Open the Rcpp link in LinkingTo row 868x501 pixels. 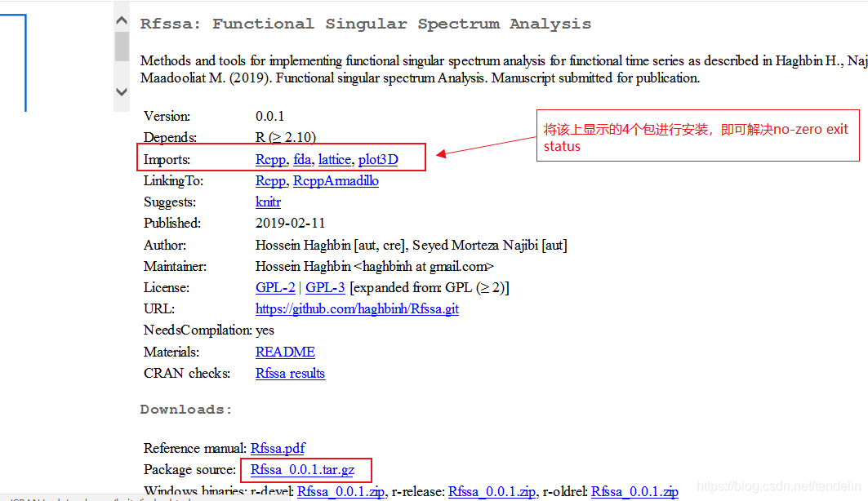[271, 181]
